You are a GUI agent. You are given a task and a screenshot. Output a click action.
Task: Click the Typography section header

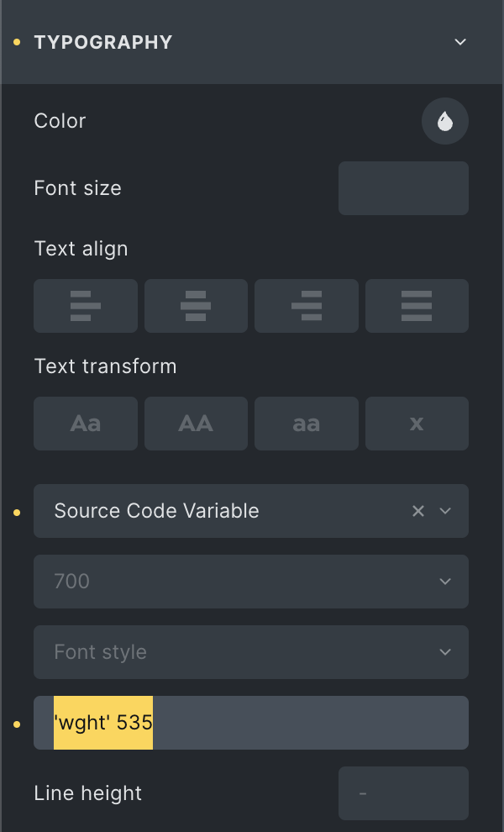pyautogui.click(x=103, y=42)
